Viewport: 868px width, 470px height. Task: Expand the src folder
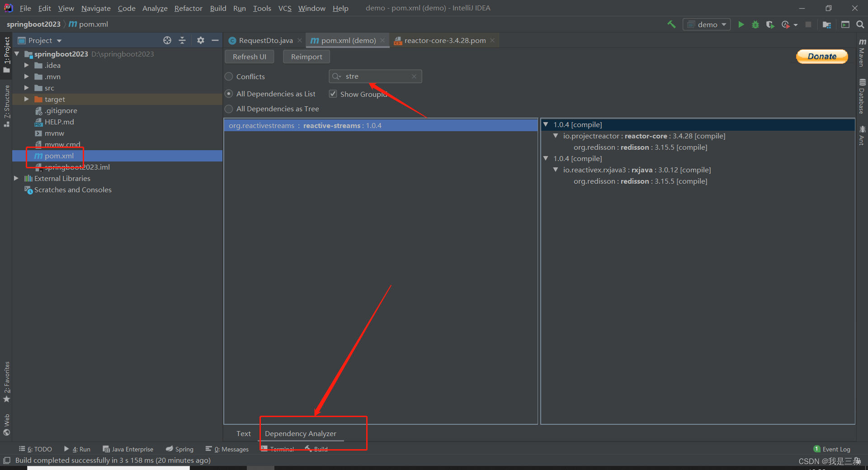[x=27, y=88]
